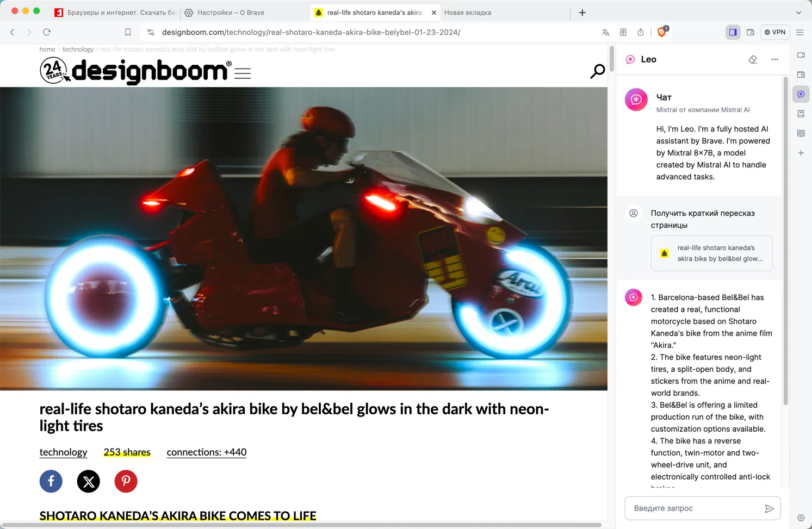Open sidebar settings gear
Viewport: 812px width, 529px height.
[801, 518]
